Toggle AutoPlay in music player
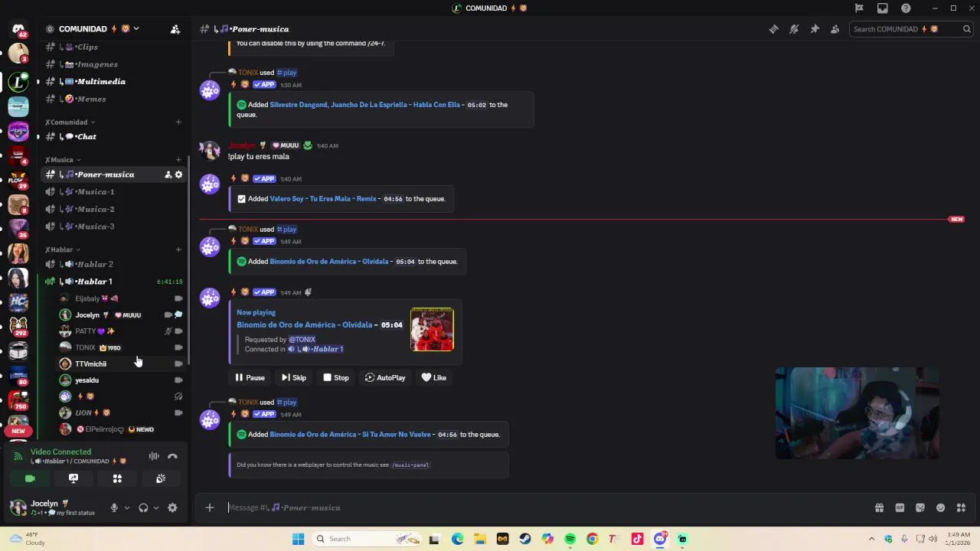 [x=385, y=377]
